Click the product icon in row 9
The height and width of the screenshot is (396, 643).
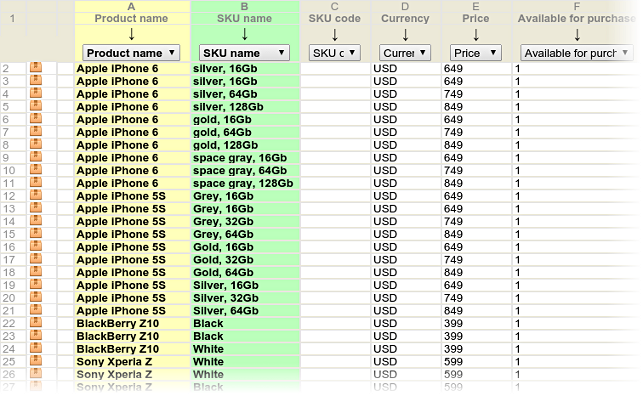[36, 157]
